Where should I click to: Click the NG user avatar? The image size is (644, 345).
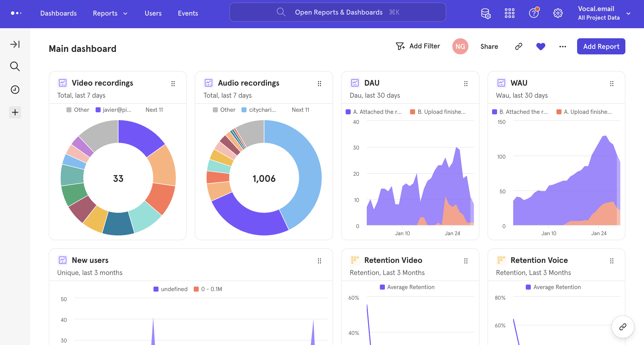coord(460,46)
